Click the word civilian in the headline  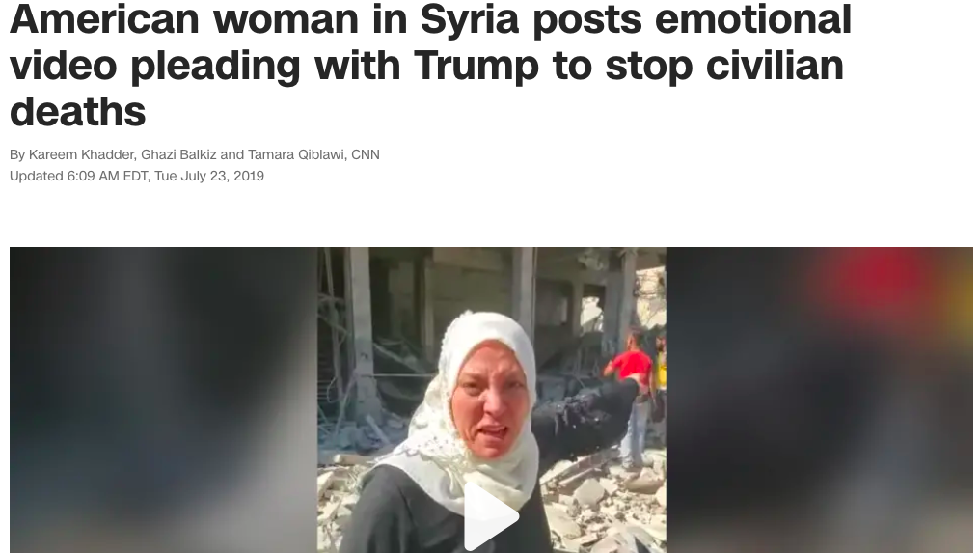click(x=775, y=65)
